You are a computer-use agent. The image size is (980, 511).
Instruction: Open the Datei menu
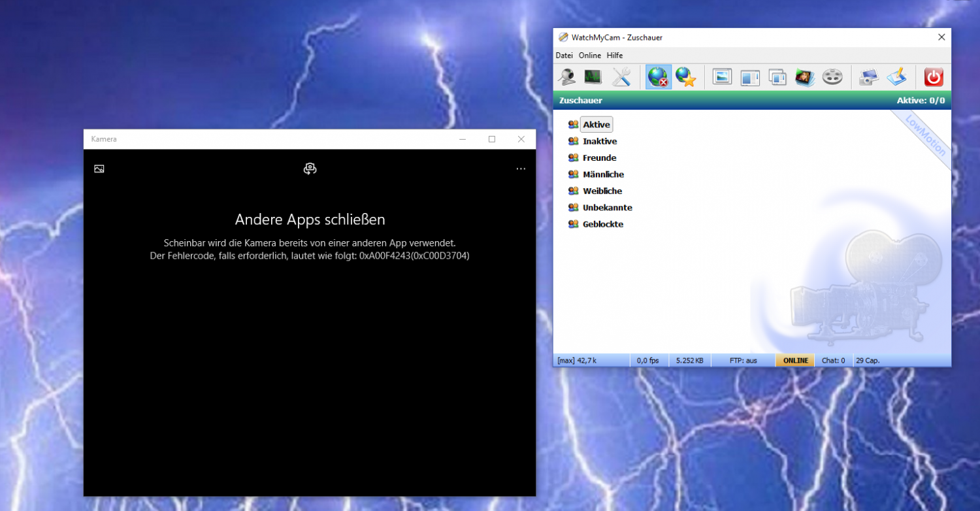coord(564,56)
